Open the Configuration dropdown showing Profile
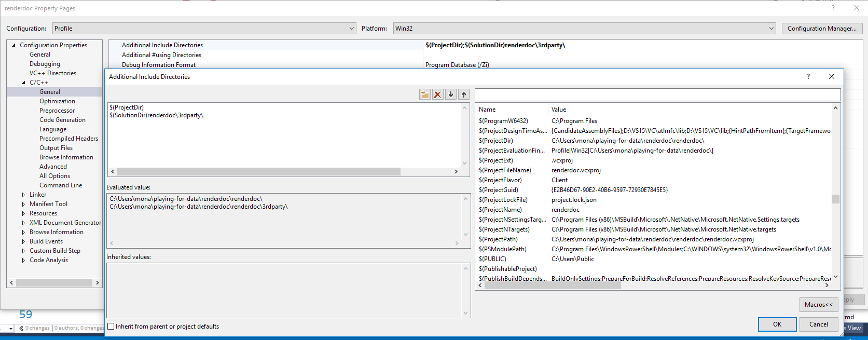This screenshot has width=868, height=340. point(204,29)
